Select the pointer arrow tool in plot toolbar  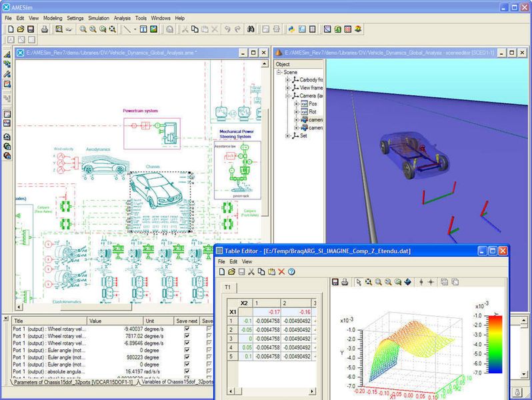(x=359, y=282)
